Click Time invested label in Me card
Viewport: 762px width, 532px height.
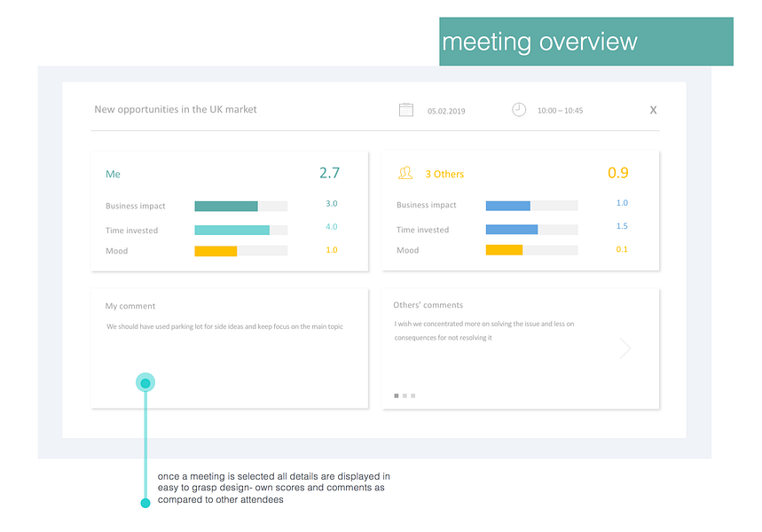click(131, 231)
